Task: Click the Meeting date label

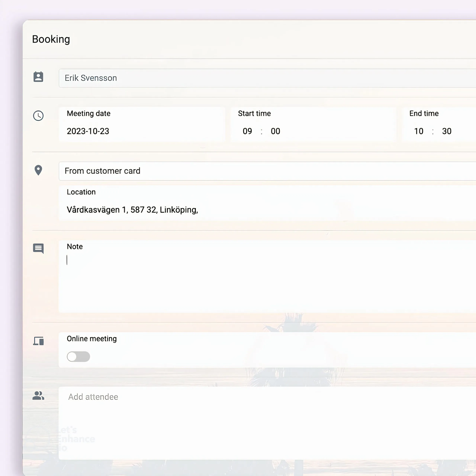Action: coord(89,113)
